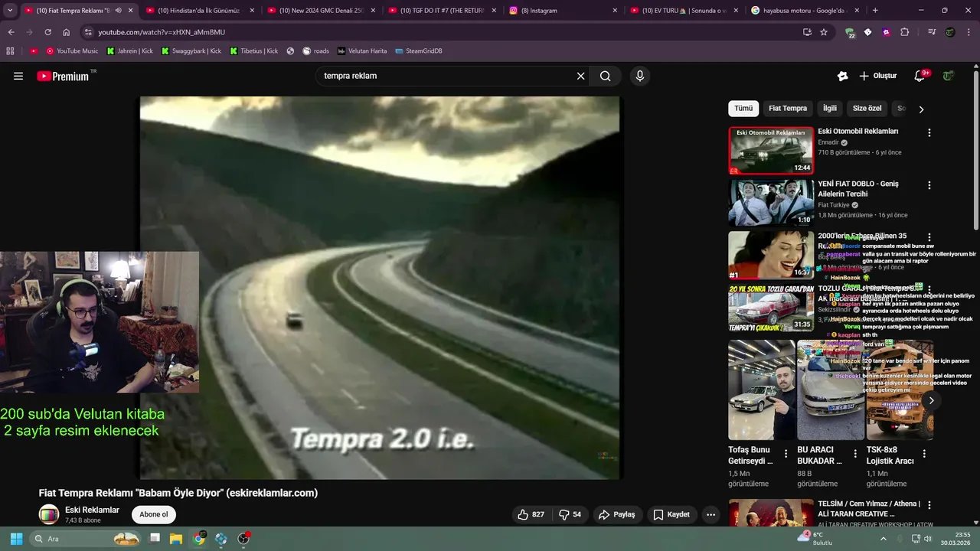
Task: Click the magnifier search button
Action: [606, 76]
